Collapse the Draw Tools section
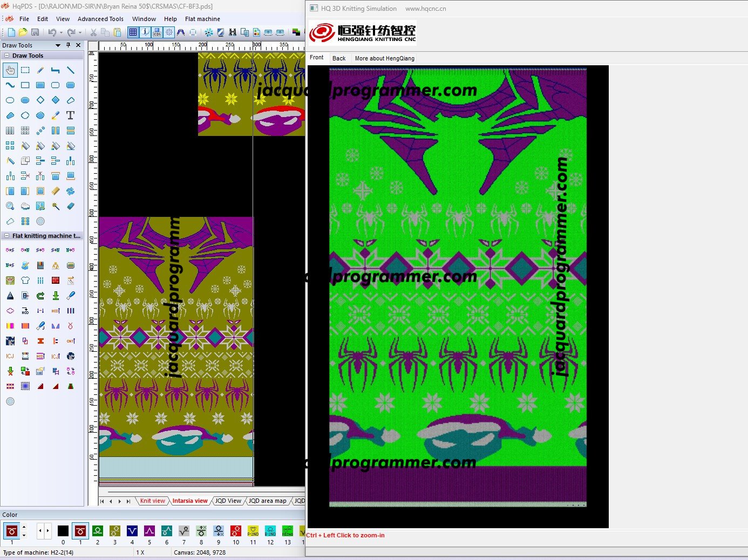This screenshot has width=748, height=560. coord(6,56)
